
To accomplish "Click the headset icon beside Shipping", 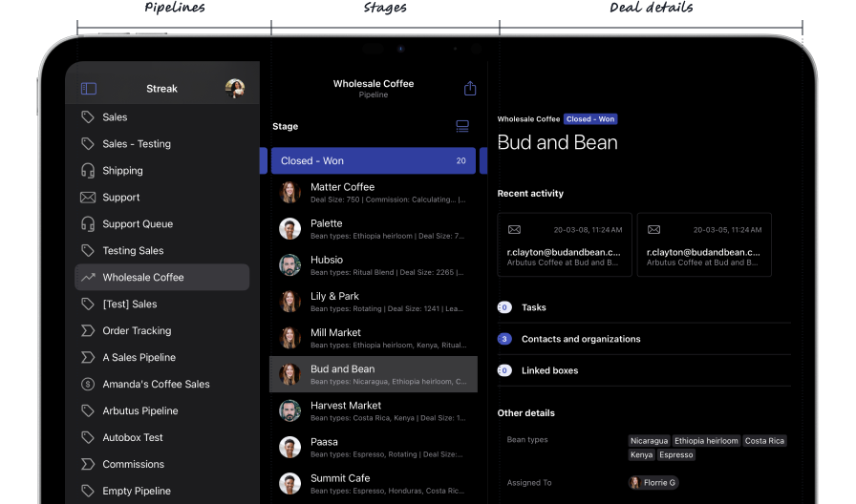I will tap(87, 170).
